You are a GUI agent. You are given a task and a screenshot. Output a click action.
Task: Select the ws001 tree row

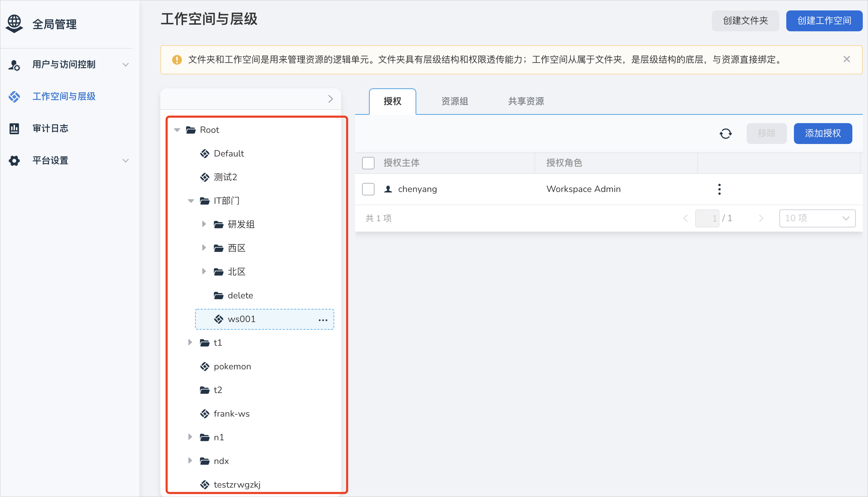(x=265, y=319)
